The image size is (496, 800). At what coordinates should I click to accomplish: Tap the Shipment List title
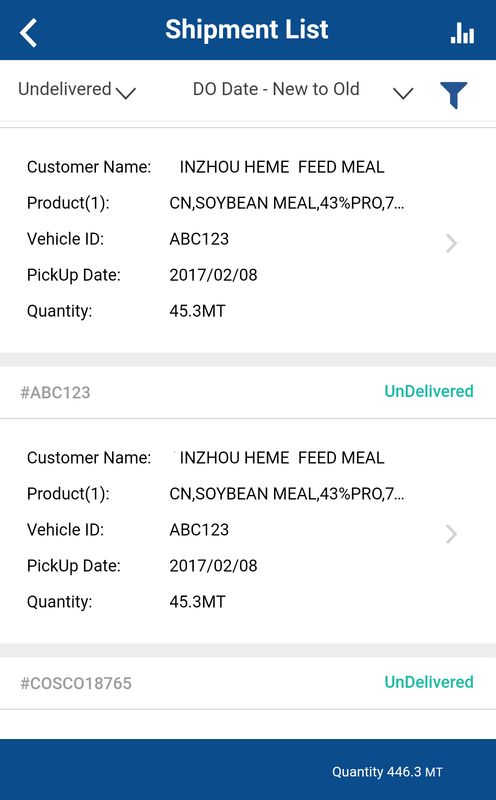(246, 29)
